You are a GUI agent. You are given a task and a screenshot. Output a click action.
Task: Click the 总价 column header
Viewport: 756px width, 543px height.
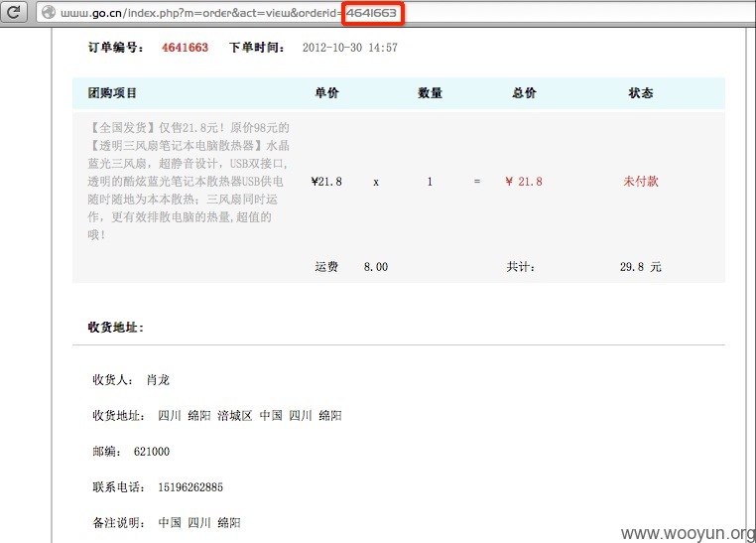click(x=524, y=92)
